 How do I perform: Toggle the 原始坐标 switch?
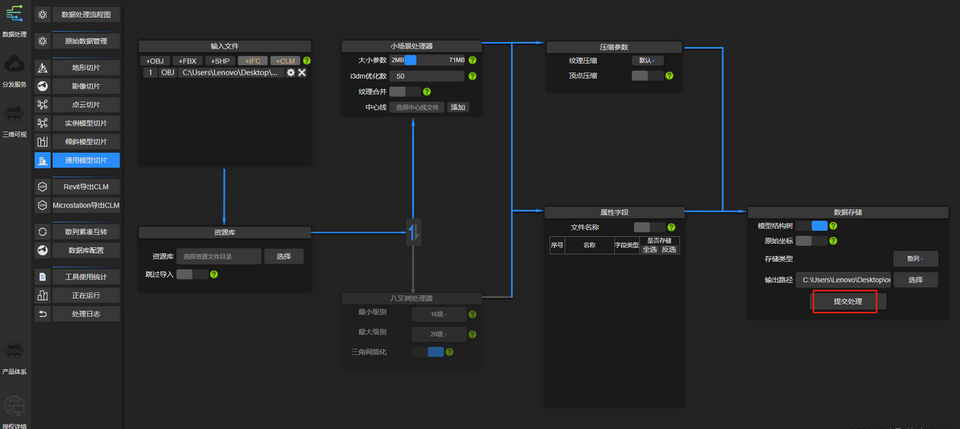(812, 241)
